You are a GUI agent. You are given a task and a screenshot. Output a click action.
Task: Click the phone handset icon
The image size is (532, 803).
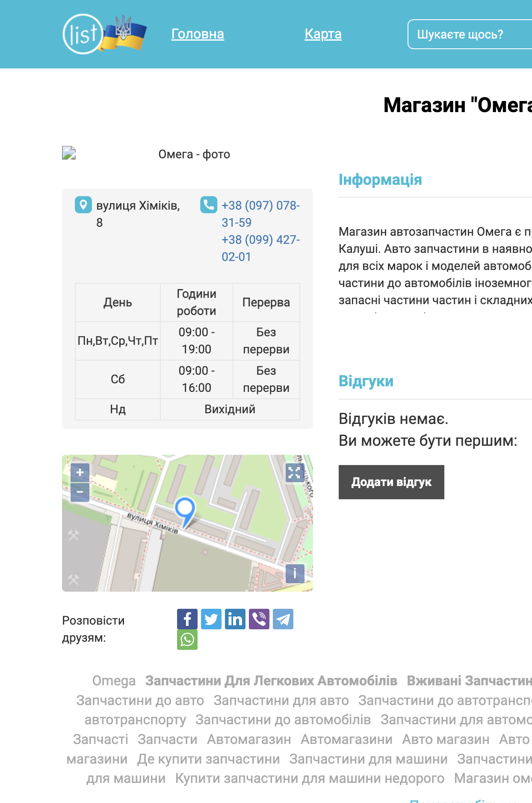[209, 205]
